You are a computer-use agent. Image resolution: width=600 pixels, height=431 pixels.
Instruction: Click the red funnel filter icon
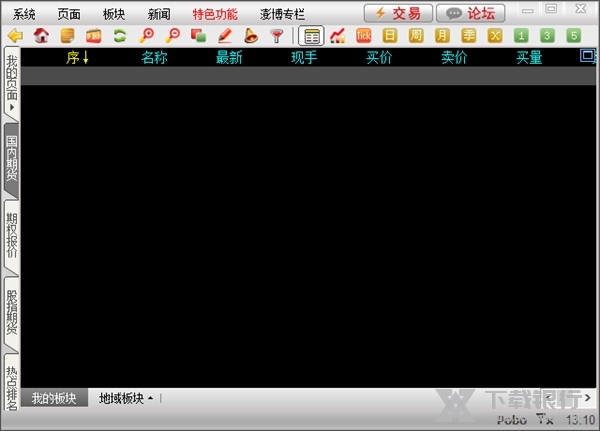(x=276, y=36)
